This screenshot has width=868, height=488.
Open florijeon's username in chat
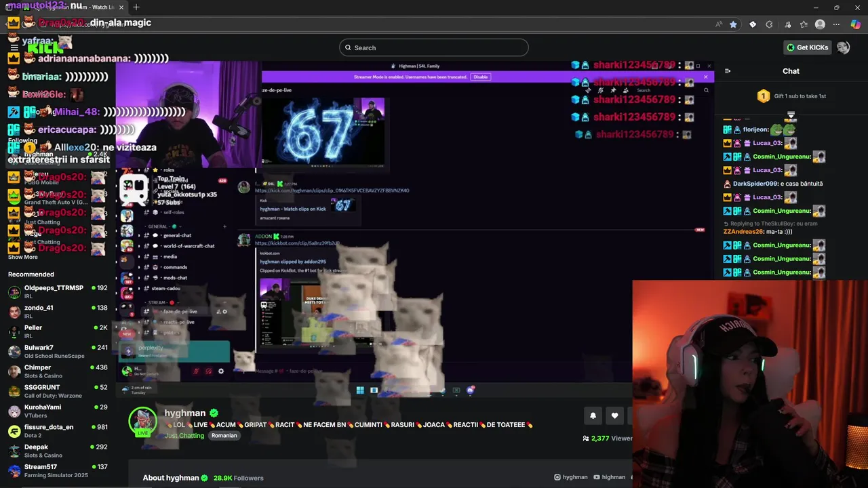point(755,129)
